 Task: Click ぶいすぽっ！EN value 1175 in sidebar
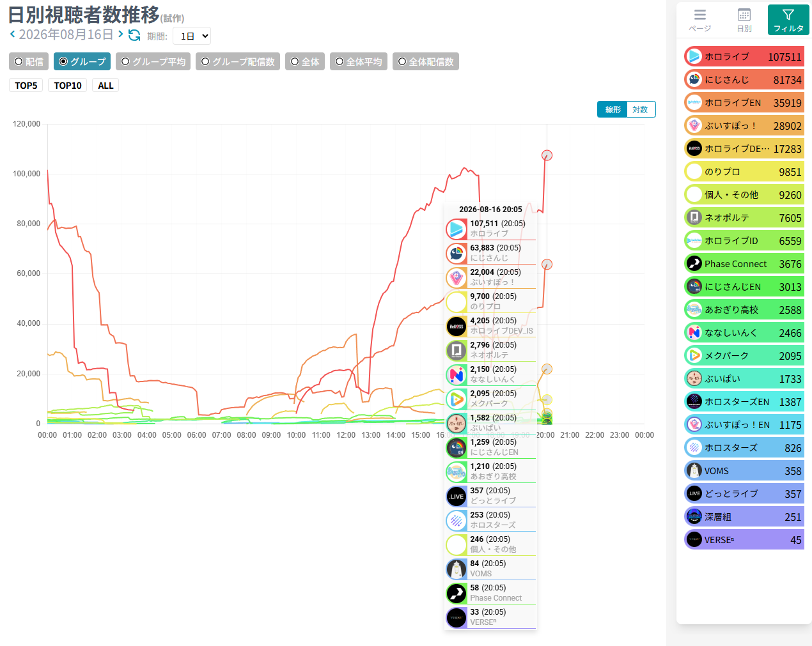[790, 425]
